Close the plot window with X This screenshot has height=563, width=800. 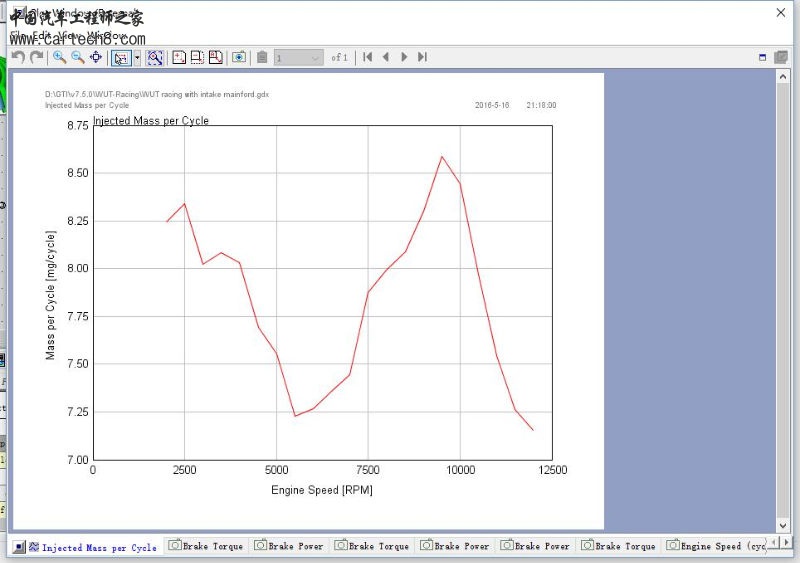(x=781, y=12)
